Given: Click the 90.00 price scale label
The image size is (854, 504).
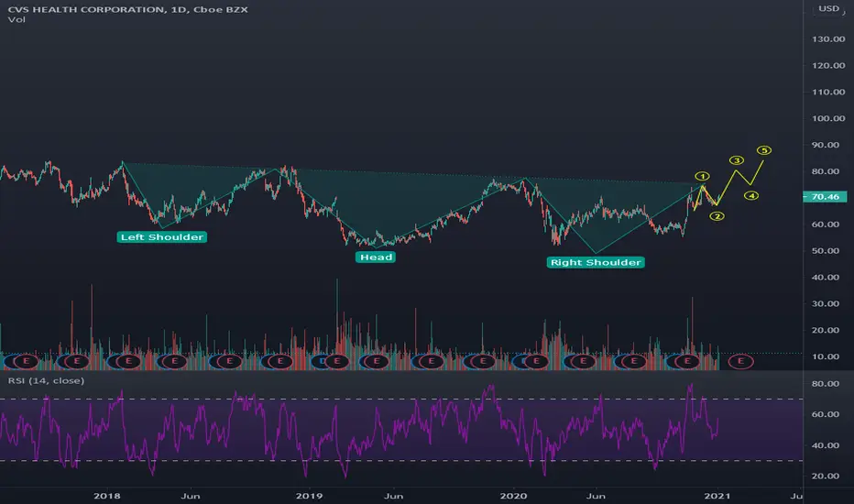Looking at the screenshot, I should 825,145.
